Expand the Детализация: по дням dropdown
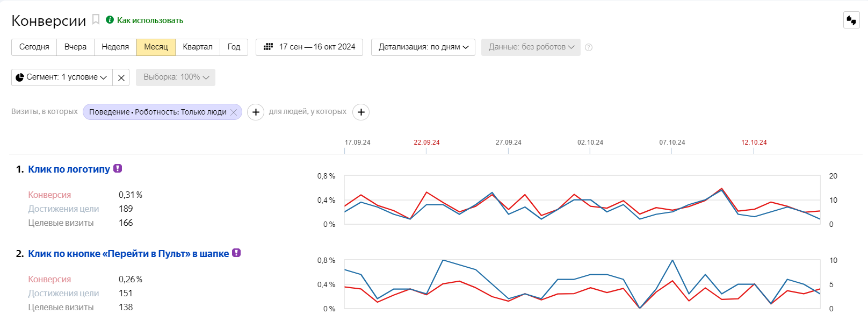868x321 pixels. pos(423,47)
